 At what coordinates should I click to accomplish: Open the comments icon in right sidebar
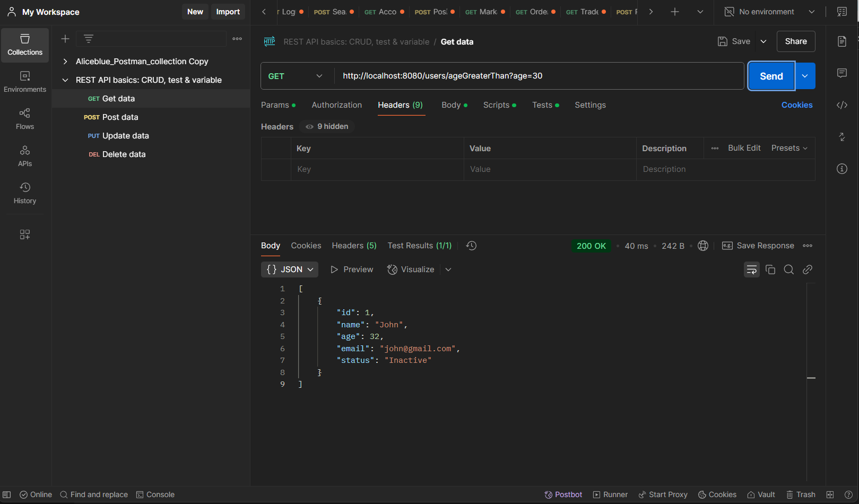point(842,73)
